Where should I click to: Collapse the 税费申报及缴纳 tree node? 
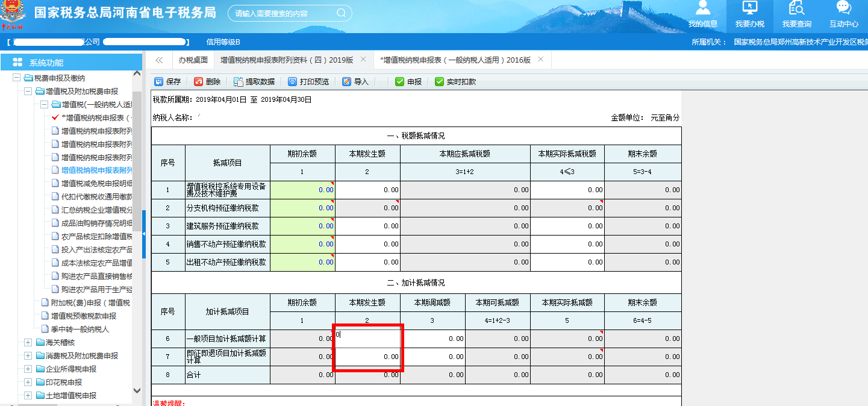tap(17, 78)
